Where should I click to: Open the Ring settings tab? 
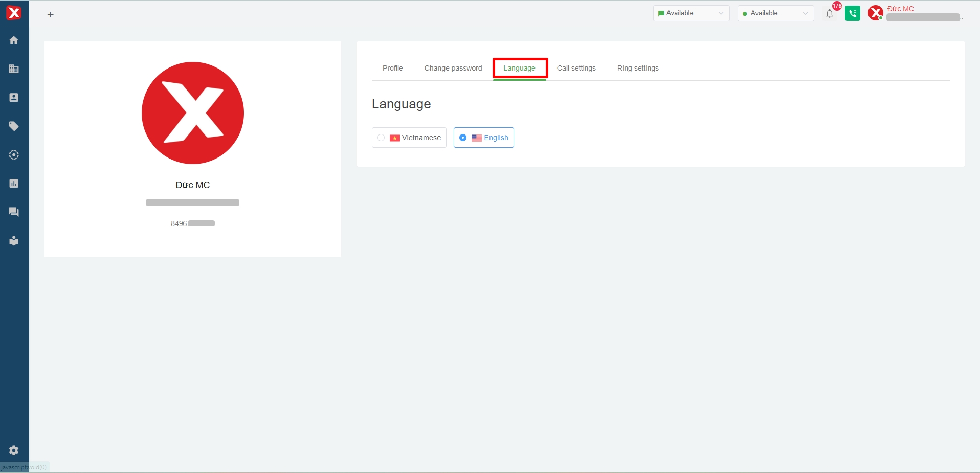[637, 68]
